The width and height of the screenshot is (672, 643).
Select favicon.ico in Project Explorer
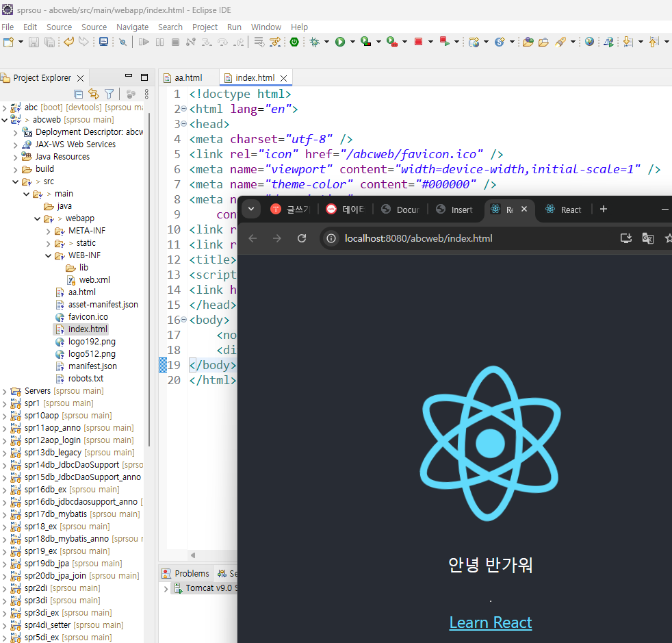[x=82, y=316]
